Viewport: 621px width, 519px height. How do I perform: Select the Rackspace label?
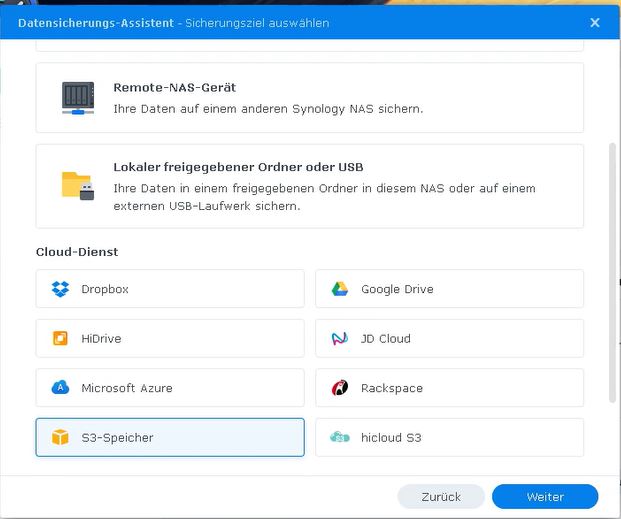point(392,388)
